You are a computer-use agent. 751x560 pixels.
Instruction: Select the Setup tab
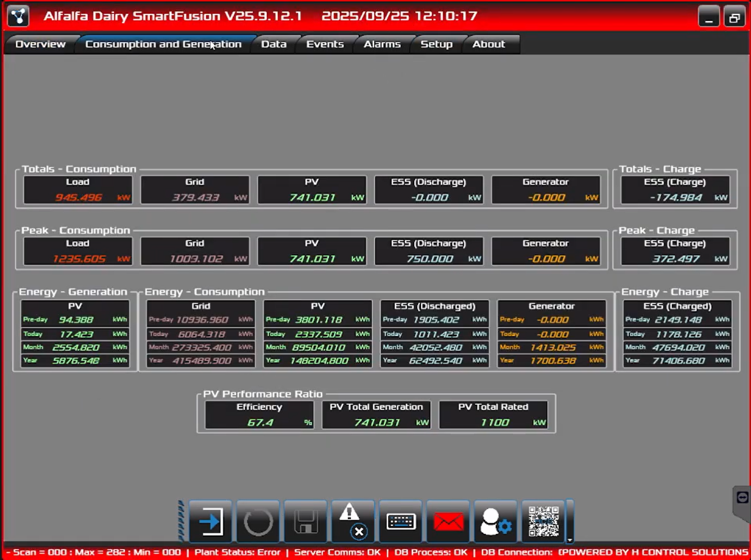pyautogui.click(x=436, y=44)
